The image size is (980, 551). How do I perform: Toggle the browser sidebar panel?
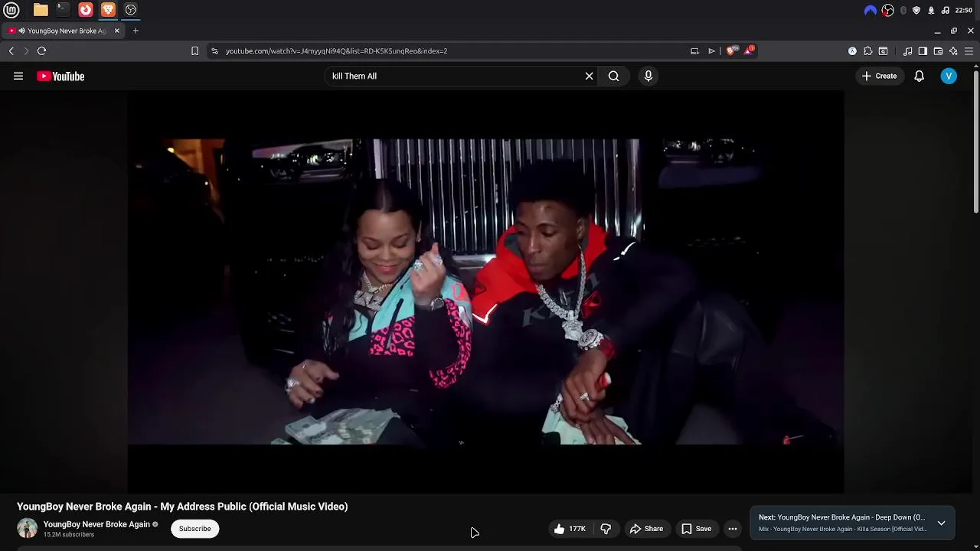(x=923, y=51)
